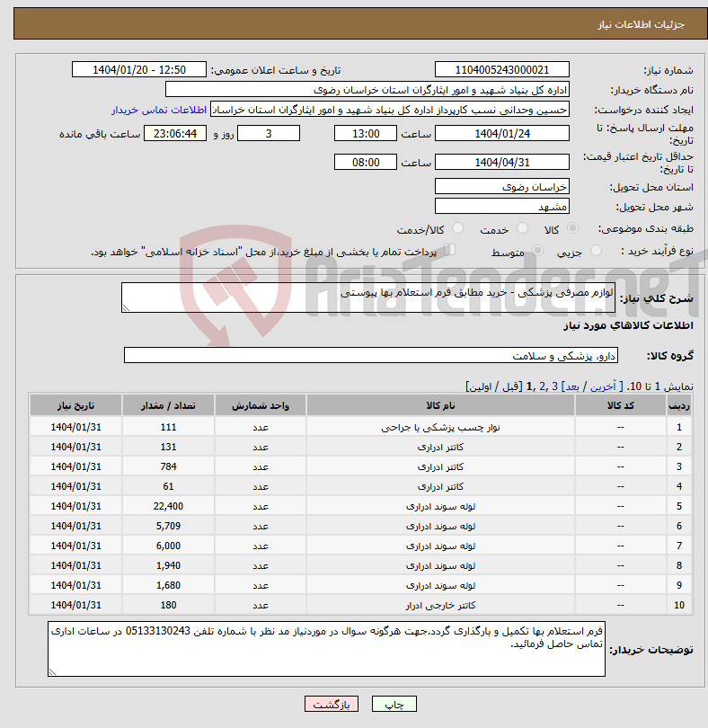Select the جزیی purchase type radio
This screenshot has width=708, height=728.
[596, 251]
